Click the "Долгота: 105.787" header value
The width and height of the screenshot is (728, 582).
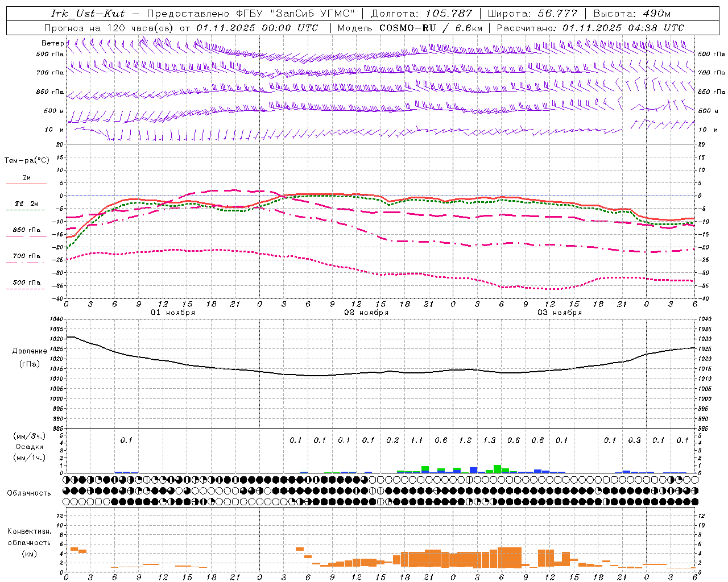click(421, 14)
